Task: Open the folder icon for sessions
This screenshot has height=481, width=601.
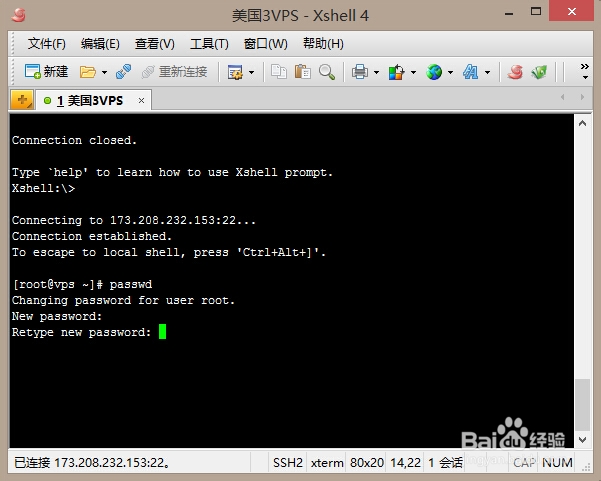Action: [x=88, y=72]
